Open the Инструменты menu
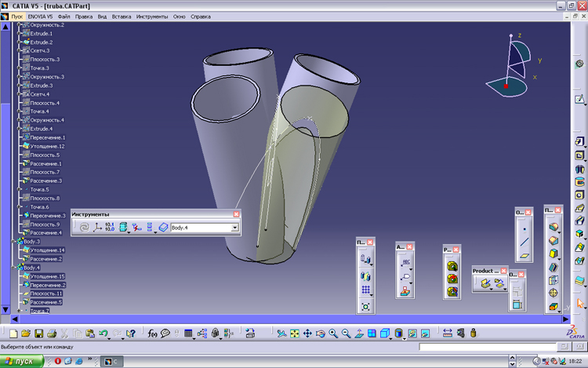 (x=151, y=16)
